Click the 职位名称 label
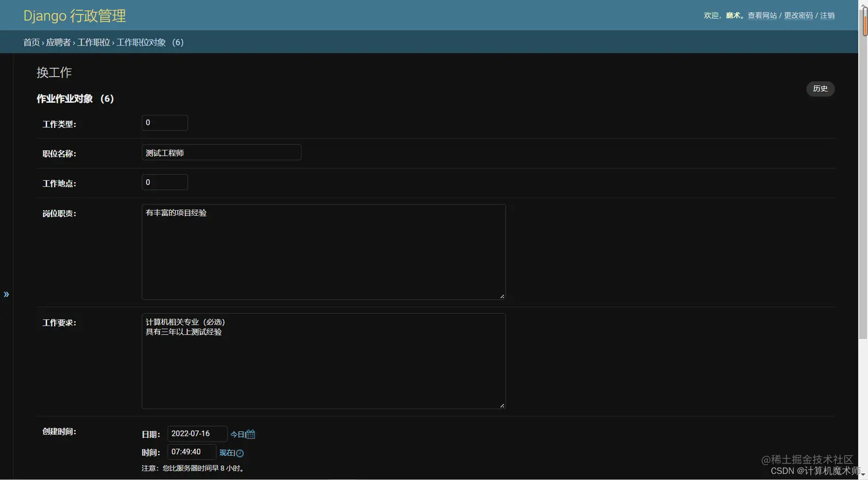This screenshot has height=480, width=868. (59, 154)
